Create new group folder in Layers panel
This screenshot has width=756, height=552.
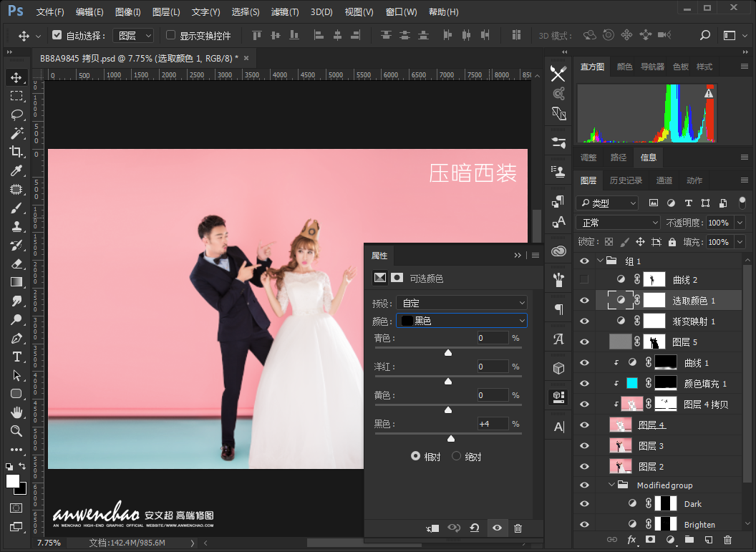tap(689, 539)
